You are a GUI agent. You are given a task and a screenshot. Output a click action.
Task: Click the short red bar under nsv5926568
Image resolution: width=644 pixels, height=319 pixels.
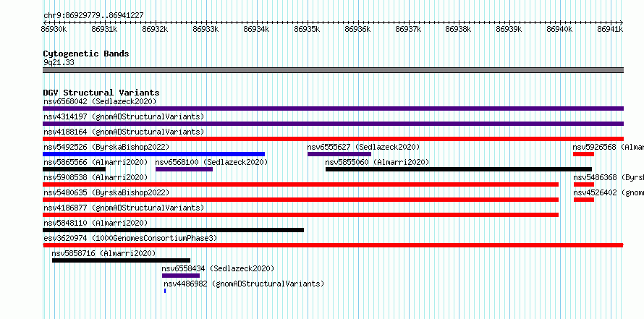pyautogui.click(x=584, y=154)
